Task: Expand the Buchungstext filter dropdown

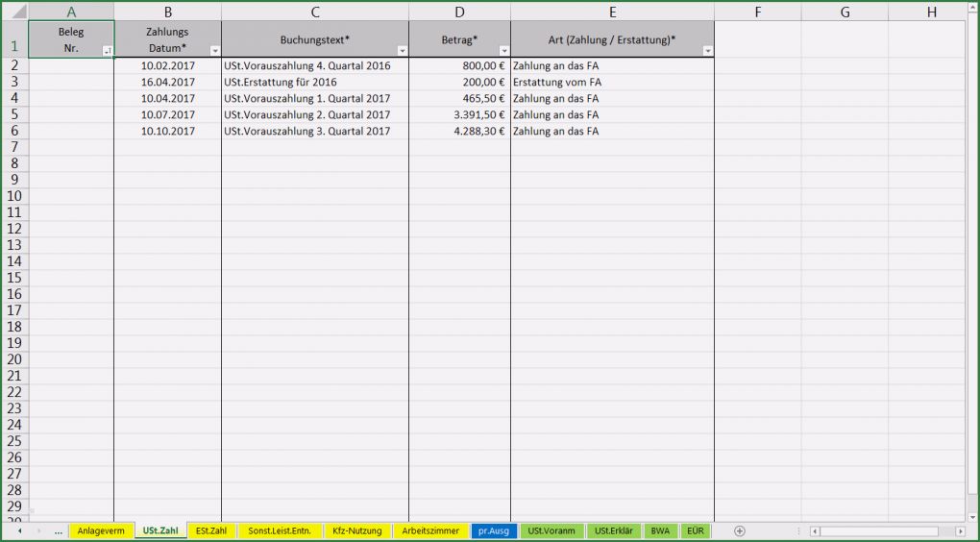Action: point(402,51)
